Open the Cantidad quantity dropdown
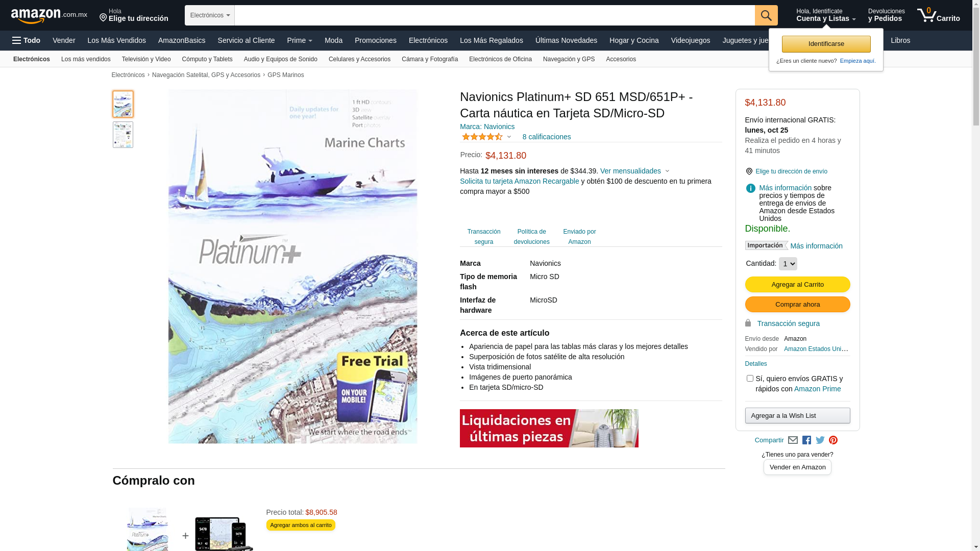The height and width of the screenshot is (551, 980). point(788,264)
